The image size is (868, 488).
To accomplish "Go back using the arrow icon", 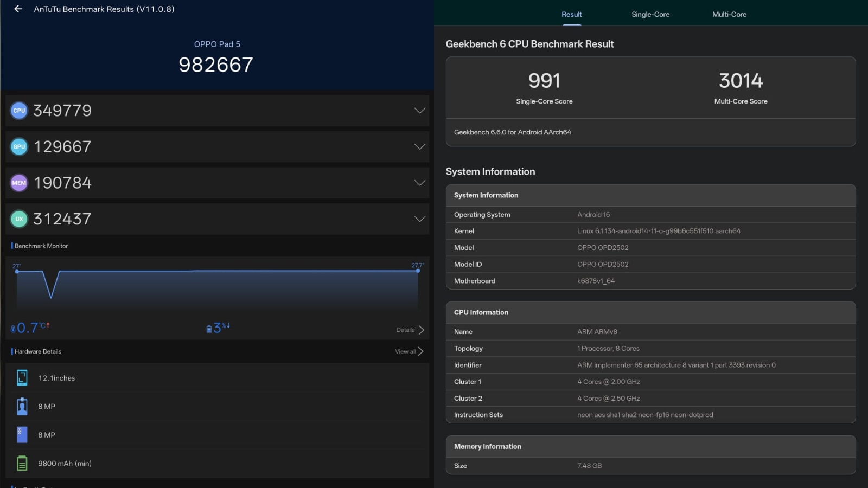I will point(18,9).
